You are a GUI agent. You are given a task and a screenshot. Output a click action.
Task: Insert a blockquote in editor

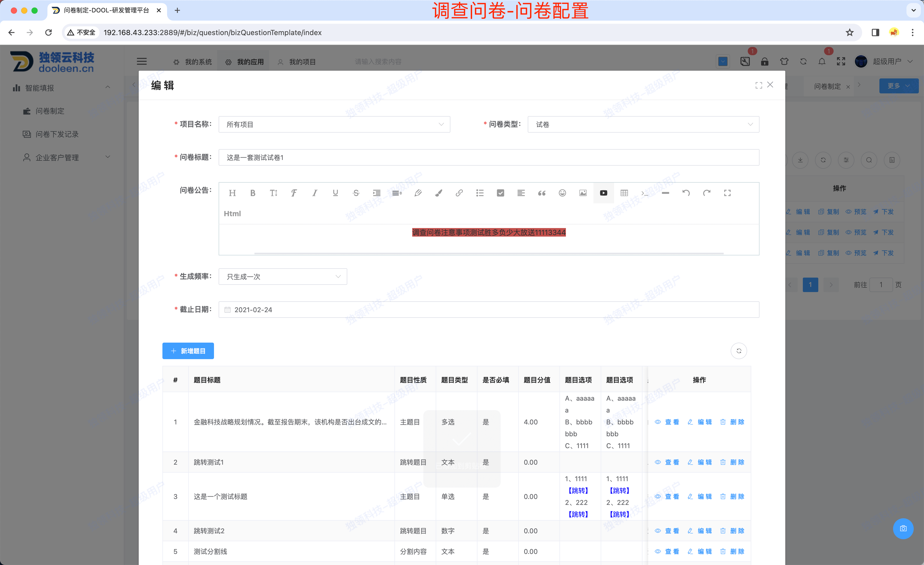(x=541, y=193)
